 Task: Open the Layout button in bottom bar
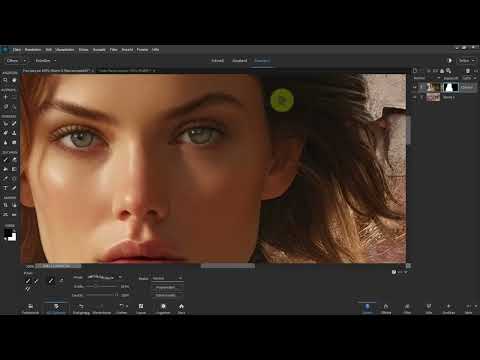click(141, 308)
